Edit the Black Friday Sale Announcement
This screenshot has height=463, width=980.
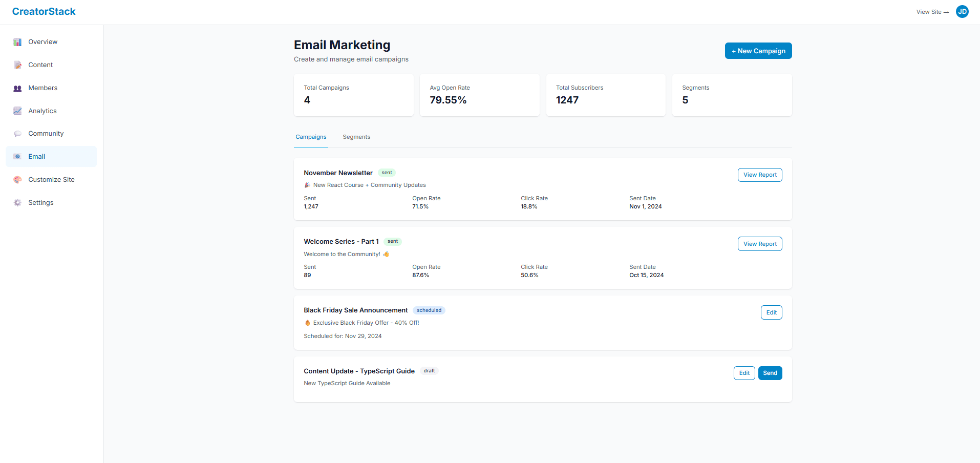point(771,312)
